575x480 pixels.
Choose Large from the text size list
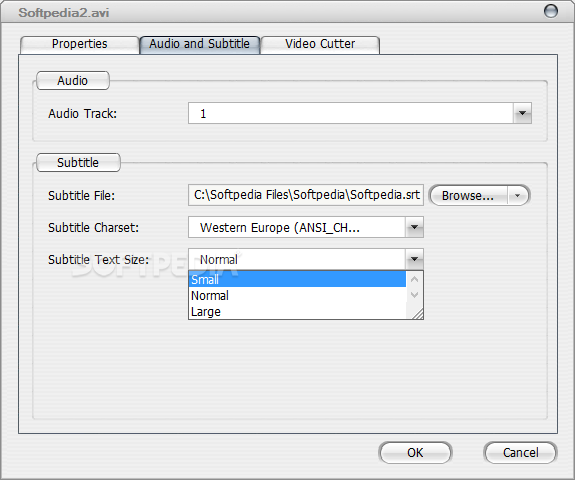point(297,312)
